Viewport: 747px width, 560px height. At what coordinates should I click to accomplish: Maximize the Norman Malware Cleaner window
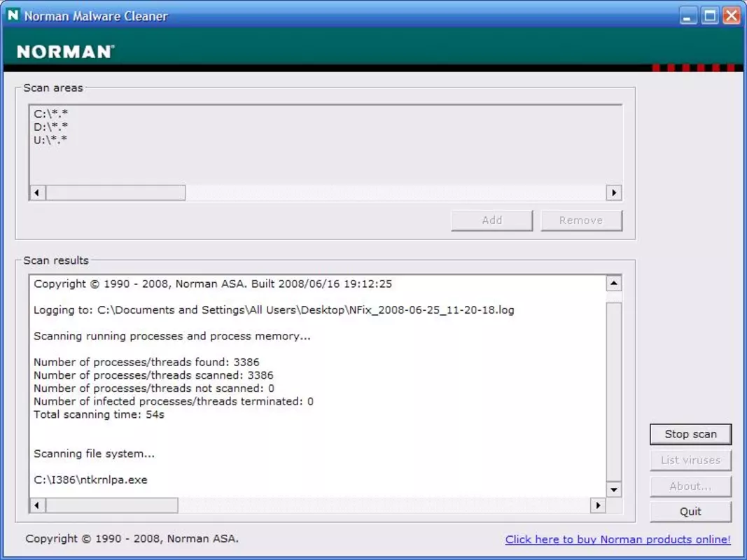click(710, 16)
